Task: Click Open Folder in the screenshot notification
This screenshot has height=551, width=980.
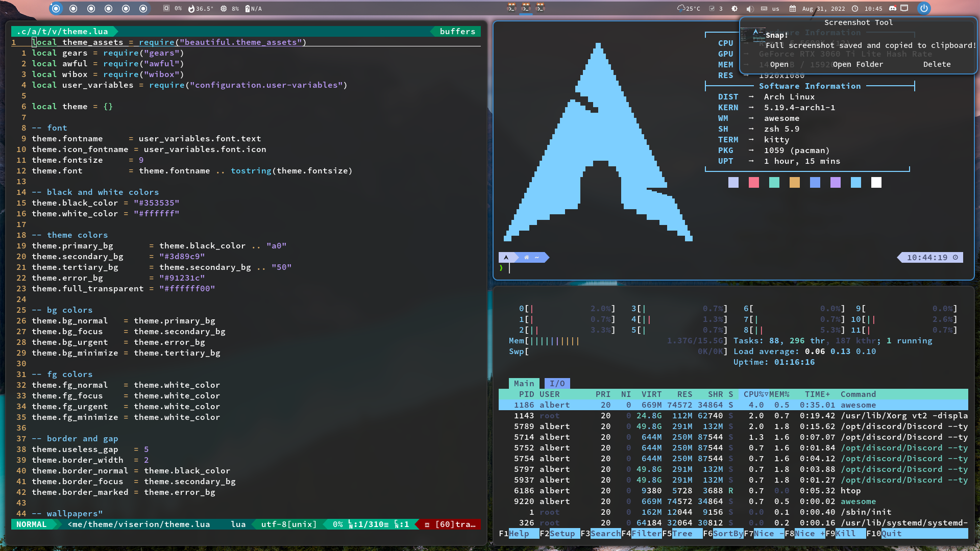Action: pos(857,64)
